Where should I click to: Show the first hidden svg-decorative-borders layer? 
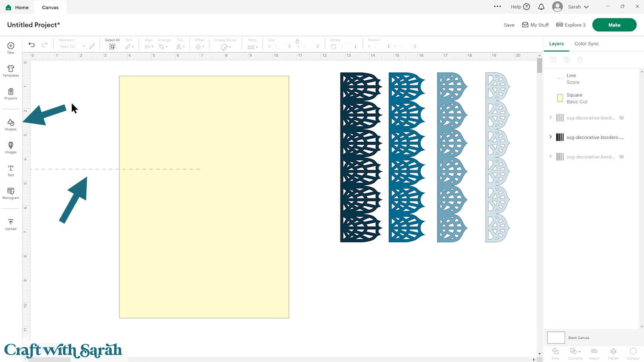pos(622,118)
